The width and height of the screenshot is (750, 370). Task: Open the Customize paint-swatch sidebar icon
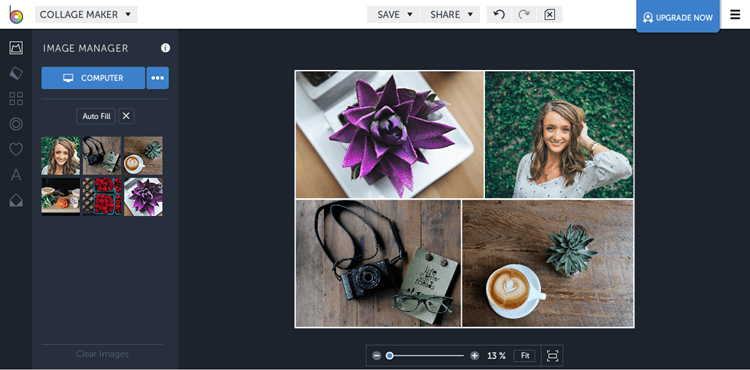(x=16, y=73)
